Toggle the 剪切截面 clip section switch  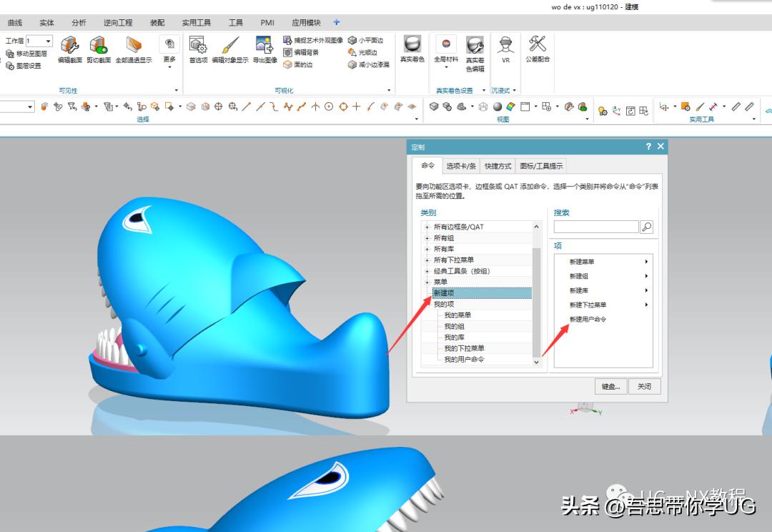pyautogui.click(x=99, y=47)
